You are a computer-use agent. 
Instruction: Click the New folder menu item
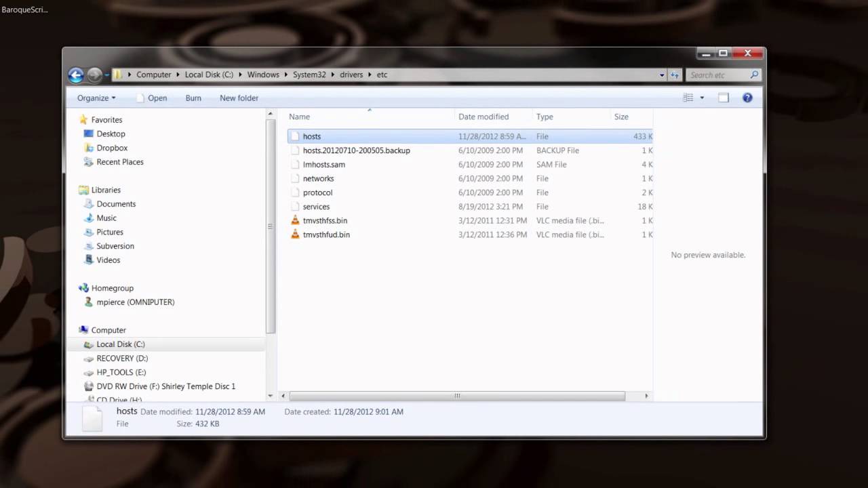[x=239, y=98]
